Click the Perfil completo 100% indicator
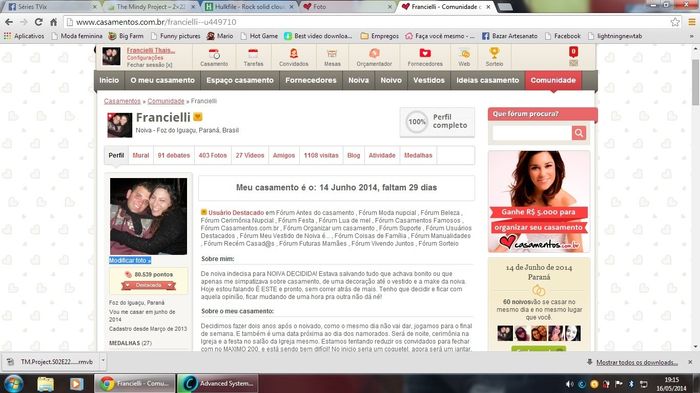The image size is (700, 393). point(437,121)
